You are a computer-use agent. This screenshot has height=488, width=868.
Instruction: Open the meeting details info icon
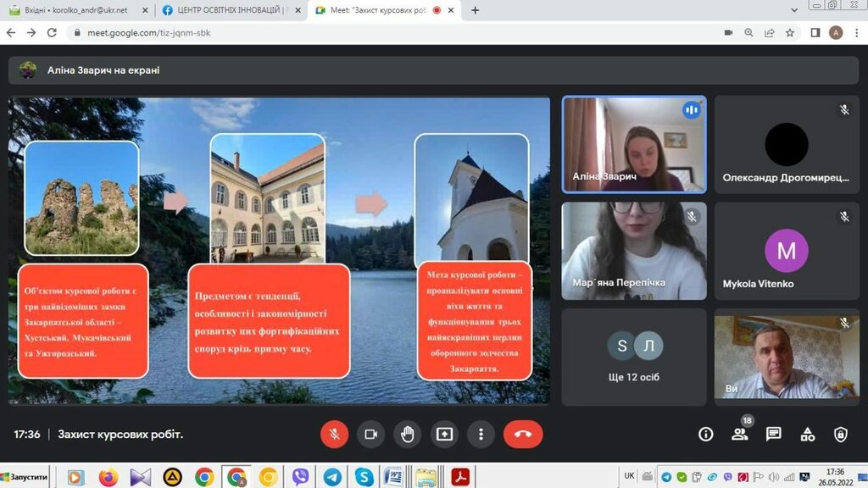click(x=705, y=434)
